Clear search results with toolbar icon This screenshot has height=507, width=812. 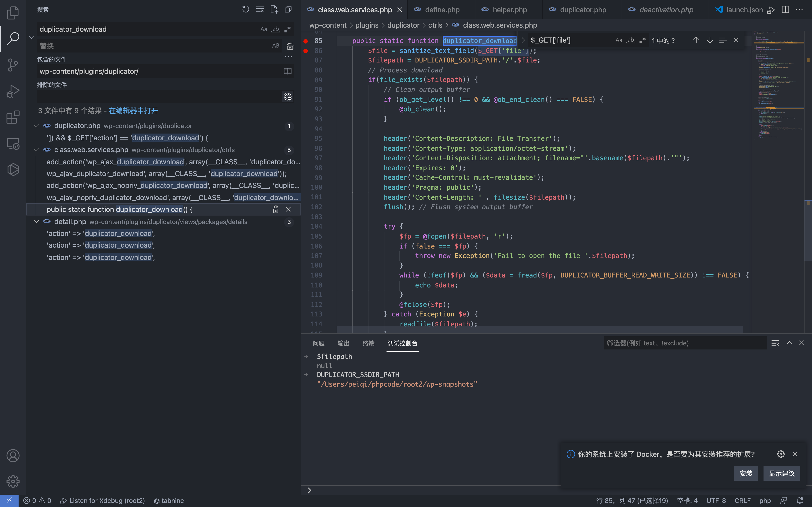pyautogui.click(x=260, y=9)
